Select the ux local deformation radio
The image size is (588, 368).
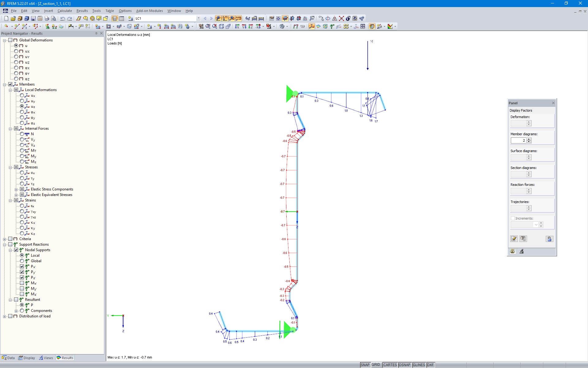(22, 95)
